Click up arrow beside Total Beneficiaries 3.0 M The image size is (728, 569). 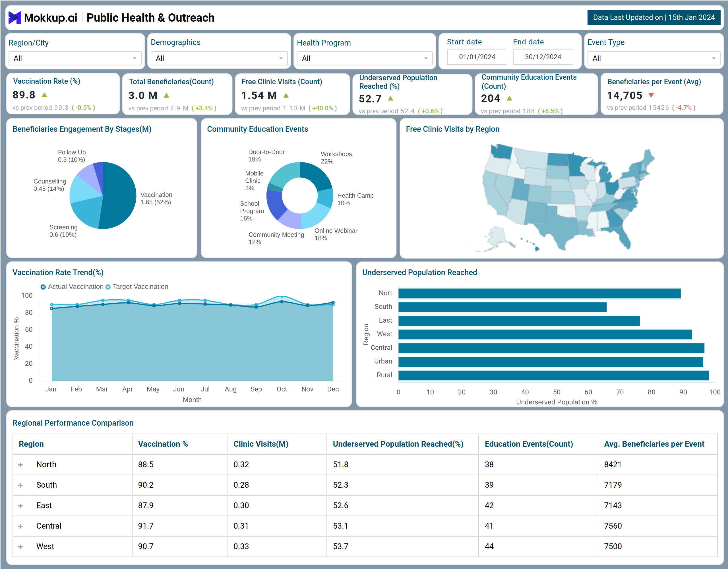[167, 96]
